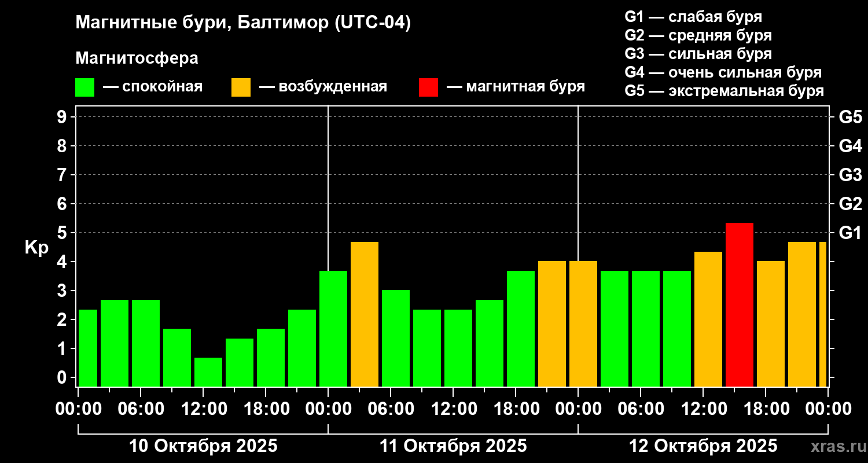Select the tall orange bar on 11 October morning
The image size is (868, 463).
click(x=365, y=314)
